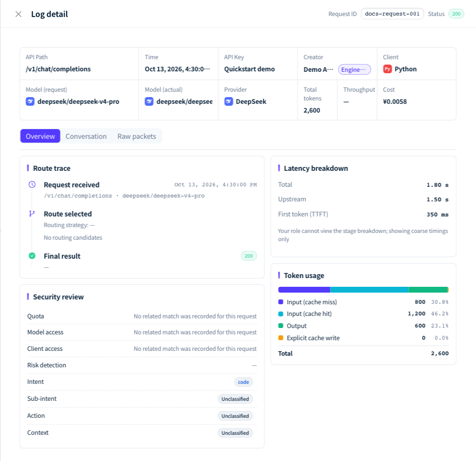476x461 pixels.
Task: Click the 200 status badge in header
Action: click(456, 14)
